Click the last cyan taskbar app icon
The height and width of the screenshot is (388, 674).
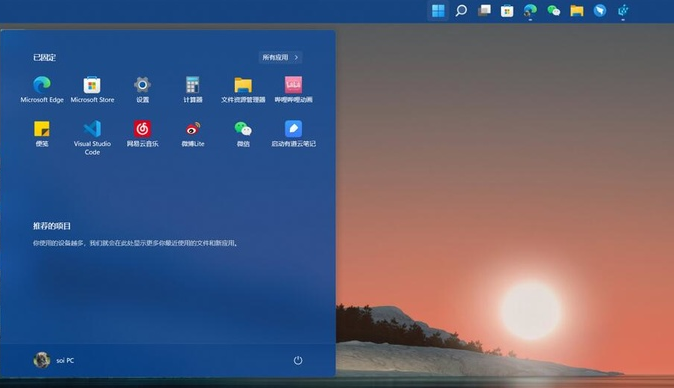[623, 10]
